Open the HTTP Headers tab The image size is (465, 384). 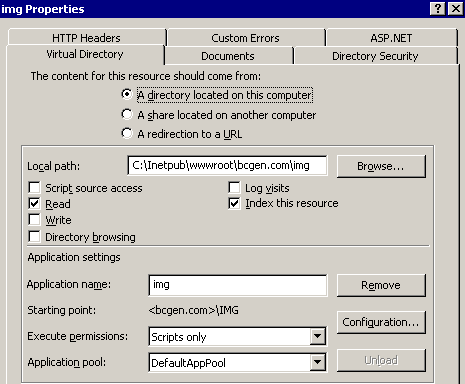(86, 38)
